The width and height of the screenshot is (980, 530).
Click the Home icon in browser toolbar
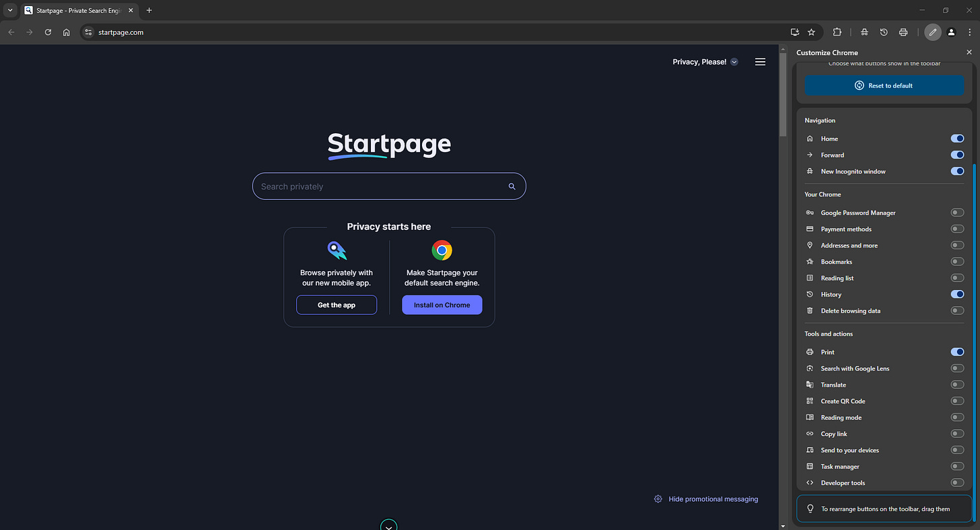pyautogui.click(x=66, y=32)
